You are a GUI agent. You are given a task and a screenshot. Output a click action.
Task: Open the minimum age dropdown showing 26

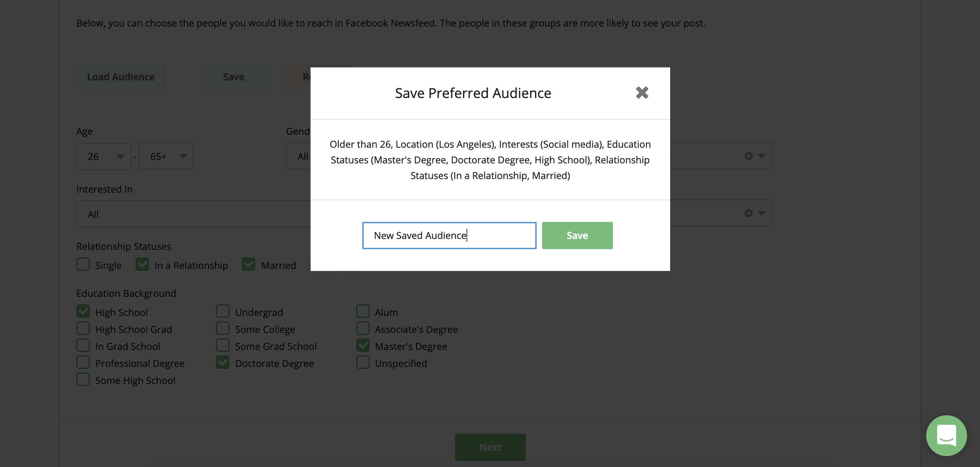104,156
